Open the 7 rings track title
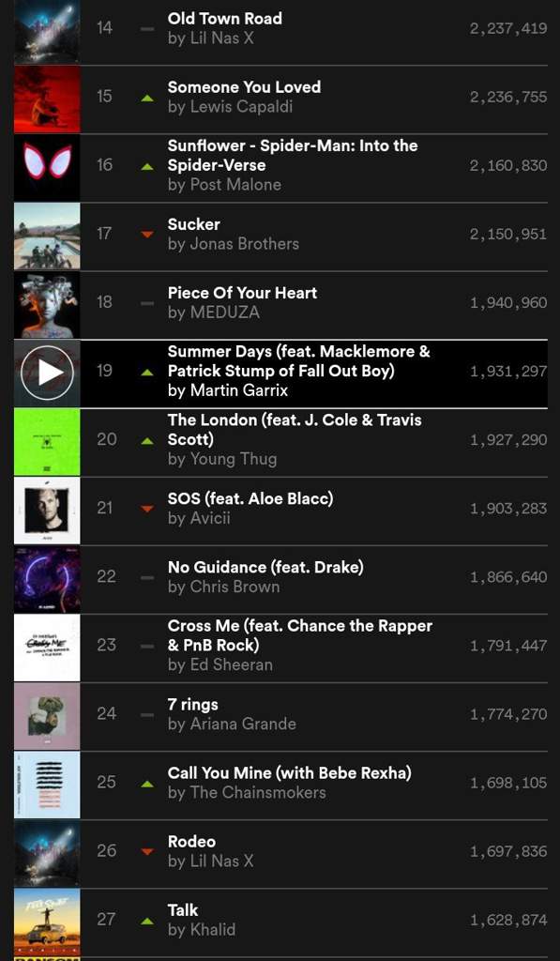 click(x=193, y=705)
